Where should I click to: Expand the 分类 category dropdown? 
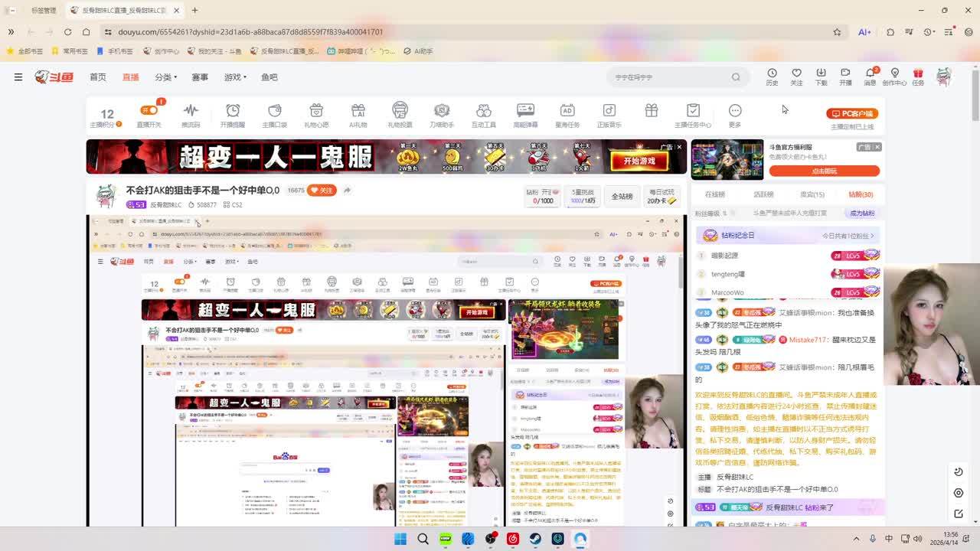(165, 77)
